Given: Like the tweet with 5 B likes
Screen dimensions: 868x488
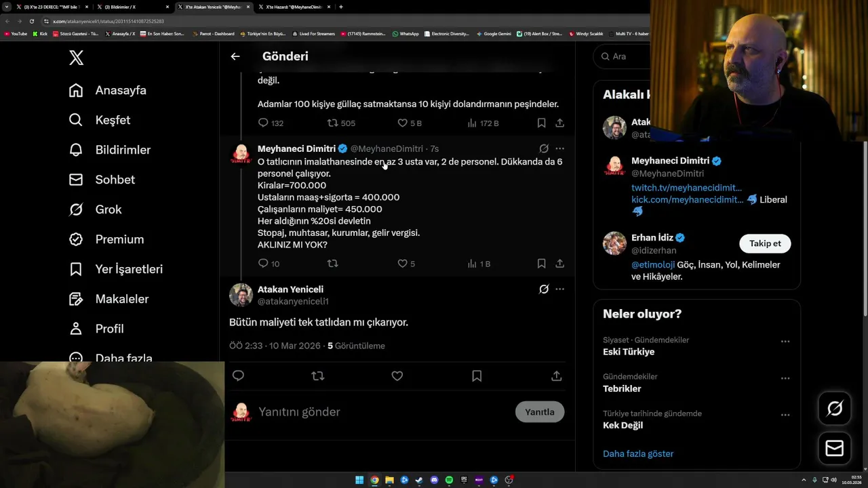Looking at the screenshot, I should [x=410, y=123].
